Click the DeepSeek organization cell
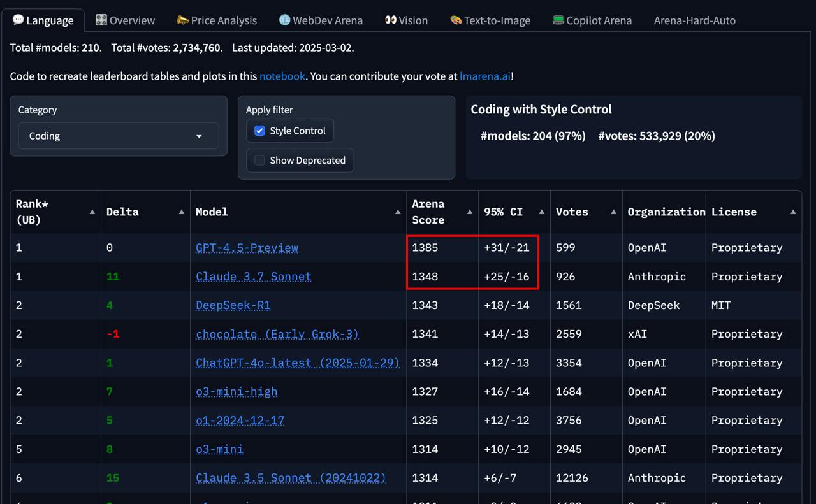The width and height of the screenshot is (816, 504). [664, 305]
